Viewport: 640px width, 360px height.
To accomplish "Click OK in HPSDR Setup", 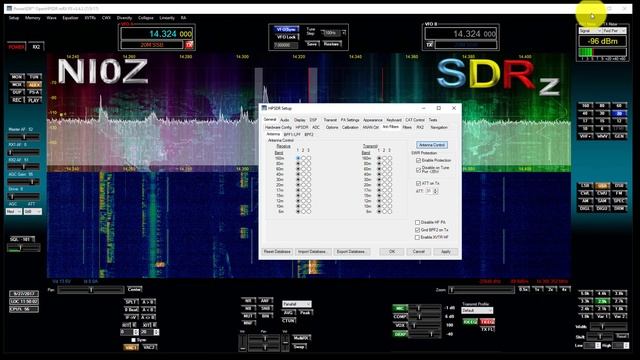I will click(x=391, y=251).
